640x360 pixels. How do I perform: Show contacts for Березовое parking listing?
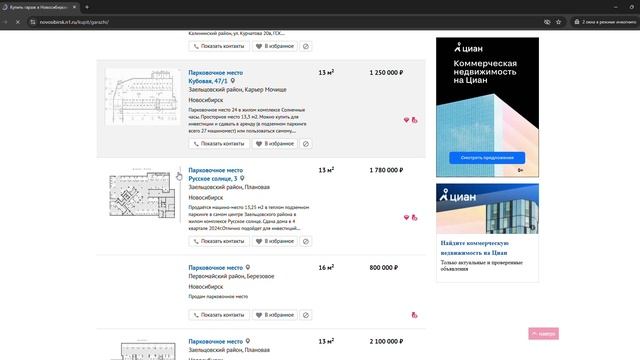[219, 315]
